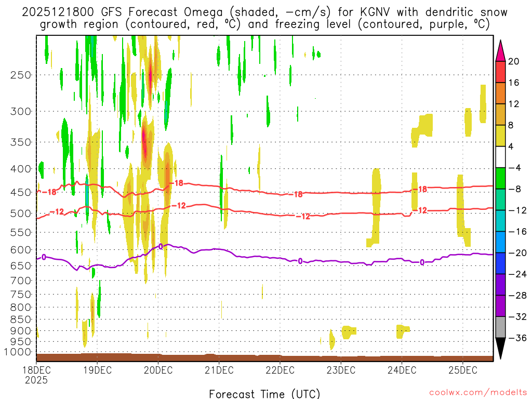
Task: Click the black downward arrow below the colorbar
Action: click(x=500, y=348)
